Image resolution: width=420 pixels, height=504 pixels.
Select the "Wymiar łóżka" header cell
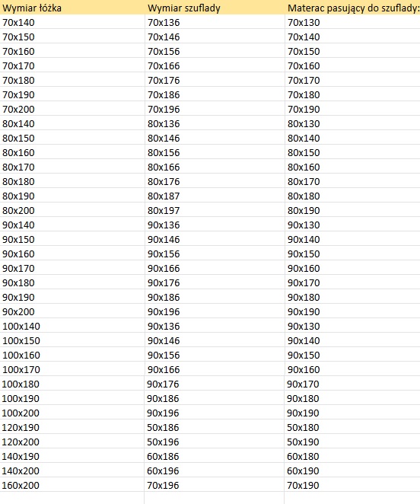[72, 8]
